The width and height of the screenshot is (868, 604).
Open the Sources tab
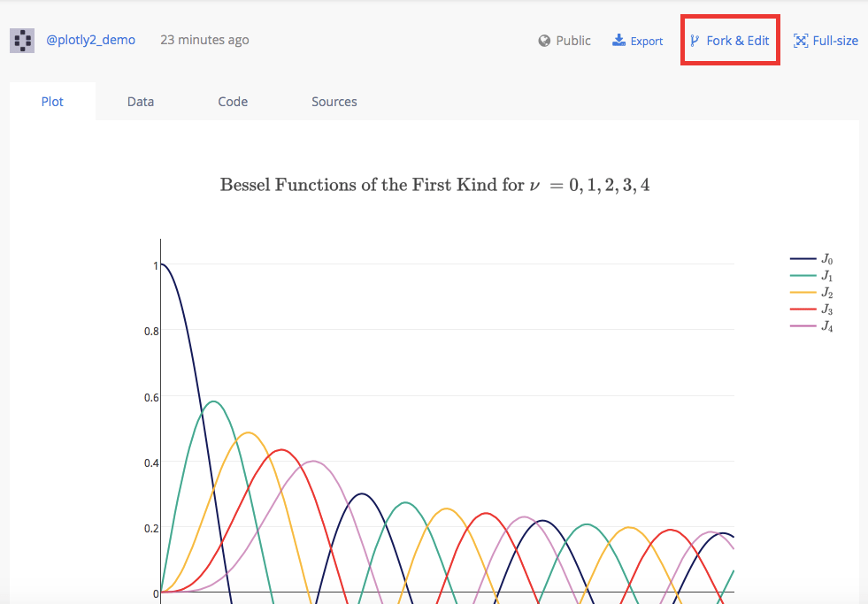334,102
